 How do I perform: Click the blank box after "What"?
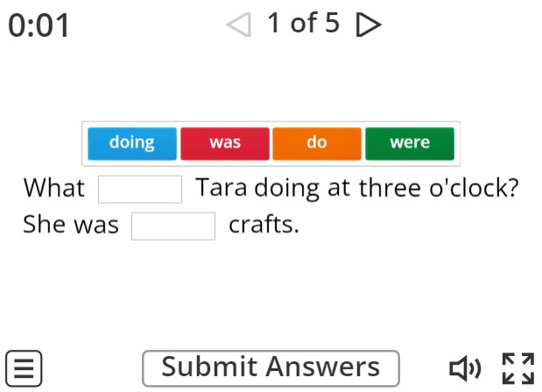pyautogui.click(x=140, y=189)
